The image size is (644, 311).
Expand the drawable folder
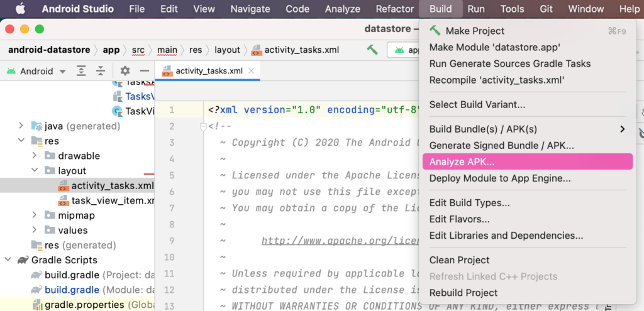35,156
